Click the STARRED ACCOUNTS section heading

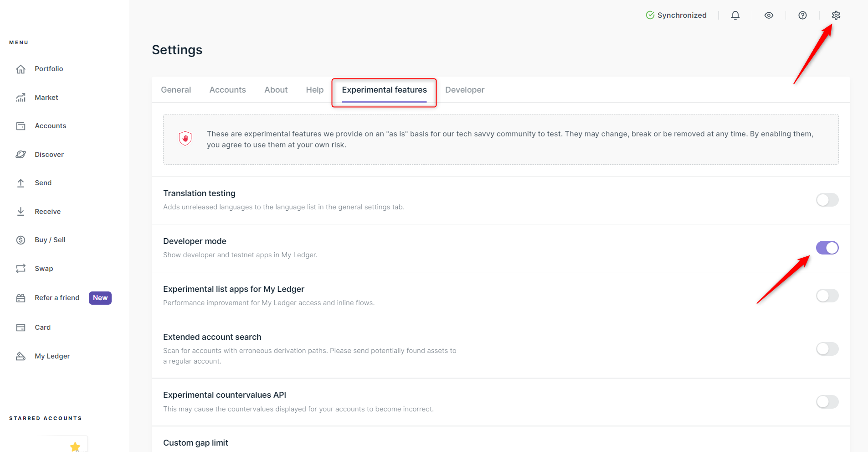(x=46, y=418)
